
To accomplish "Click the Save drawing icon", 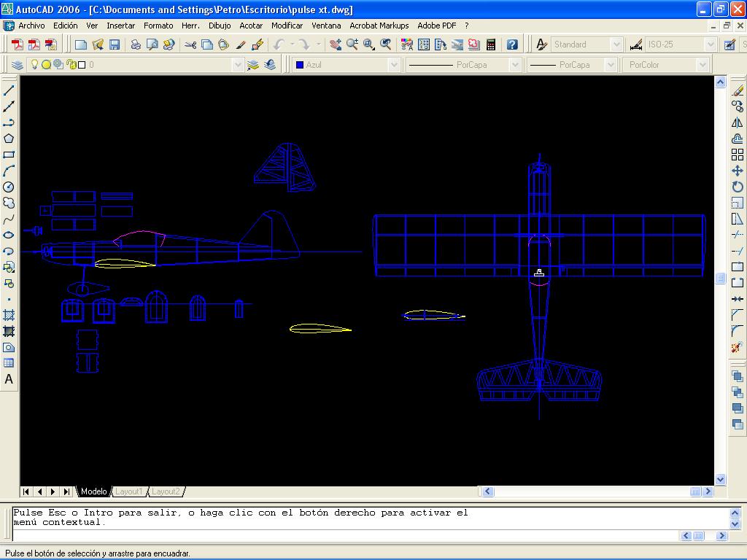I will [115, 44].
